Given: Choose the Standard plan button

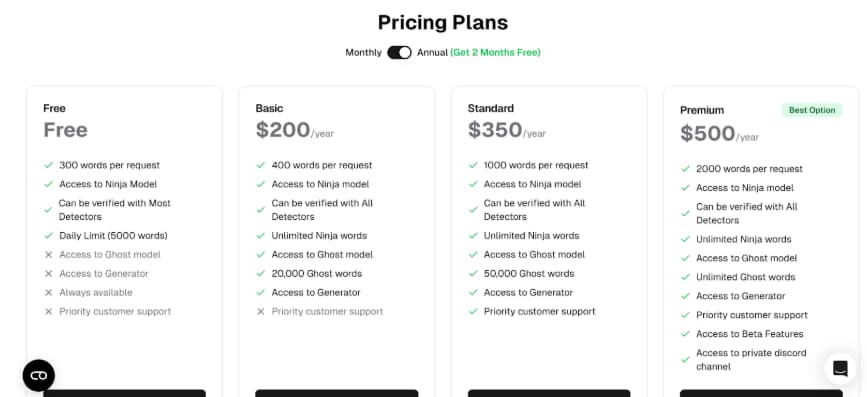Looking at the screenshot, I should click(549, 393).
